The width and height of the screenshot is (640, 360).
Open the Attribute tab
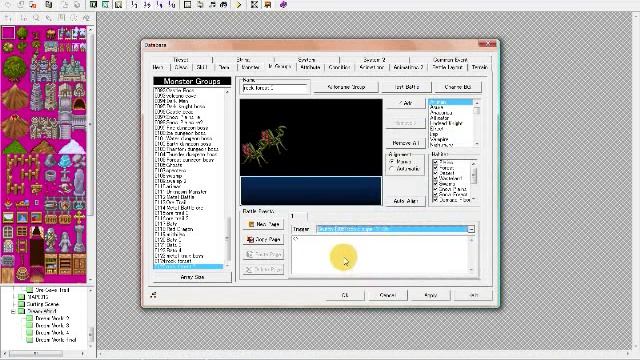[x=310, y=67]
